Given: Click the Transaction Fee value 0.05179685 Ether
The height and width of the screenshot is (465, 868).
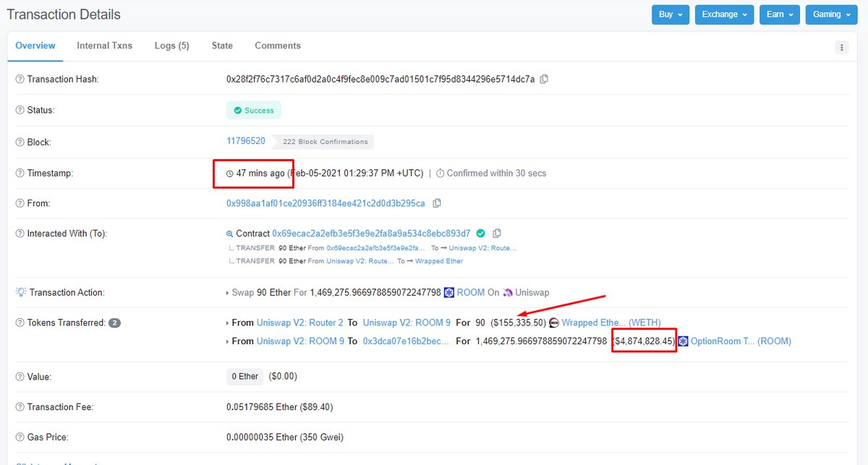Looking at the screenshot, I should 279,407.
